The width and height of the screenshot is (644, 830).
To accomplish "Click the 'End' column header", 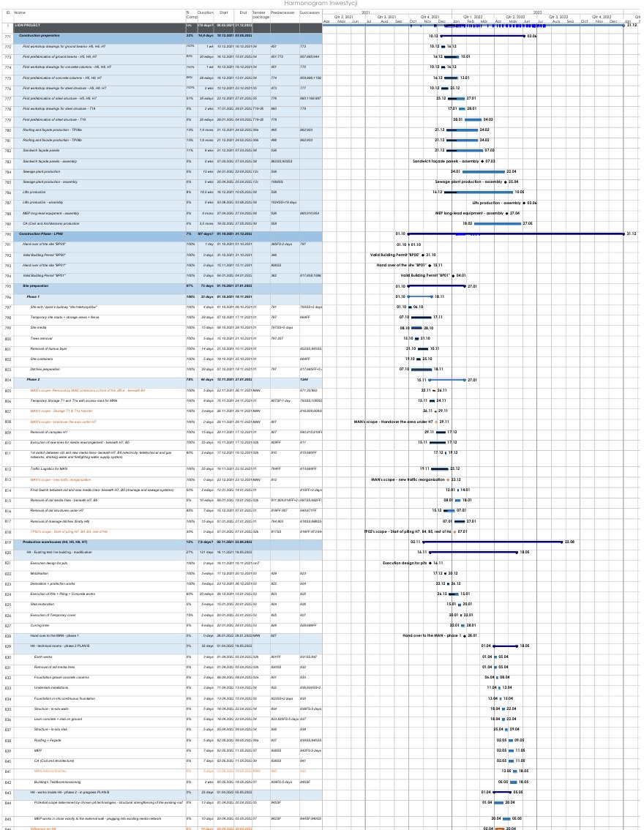I will [x=243, y=12].
